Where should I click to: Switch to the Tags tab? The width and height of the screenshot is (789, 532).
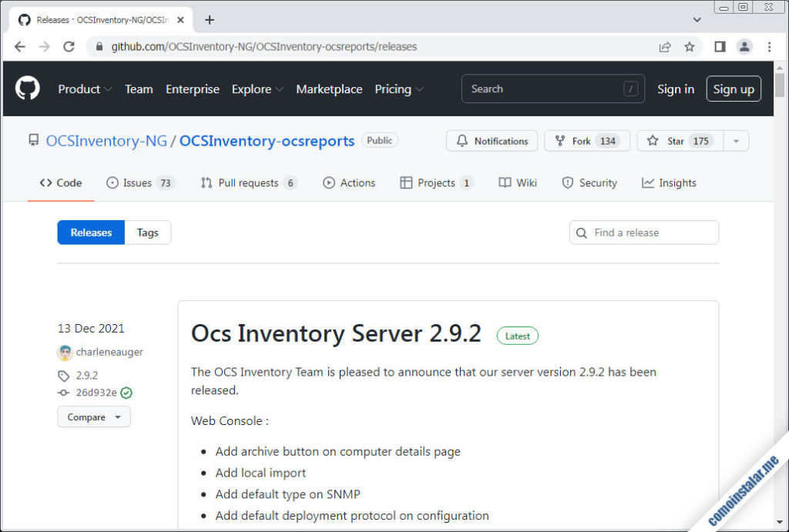147,232
